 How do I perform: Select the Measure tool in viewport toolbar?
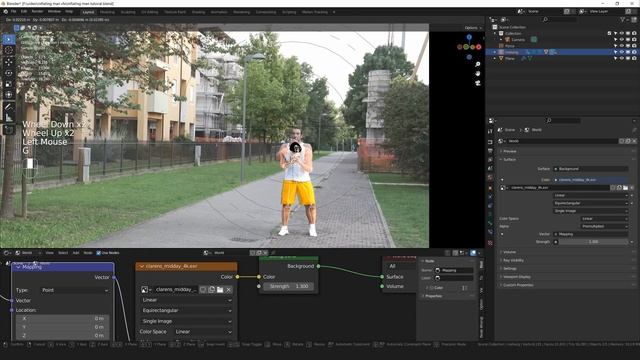(9, 118)
